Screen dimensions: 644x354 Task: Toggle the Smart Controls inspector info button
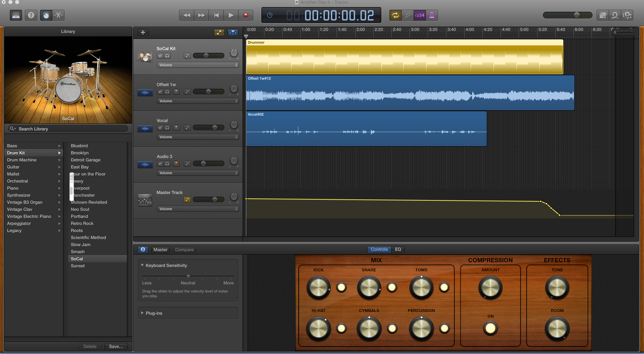pyautogui.click(x=143, y=249)
